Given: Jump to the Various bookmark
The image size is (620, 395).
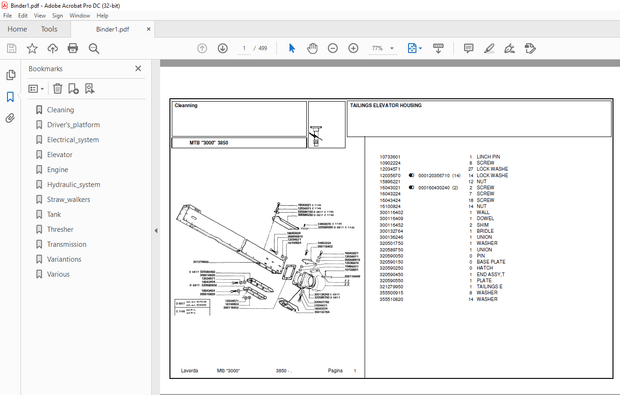Looking at the screenshot, I should tap(58, 274).
